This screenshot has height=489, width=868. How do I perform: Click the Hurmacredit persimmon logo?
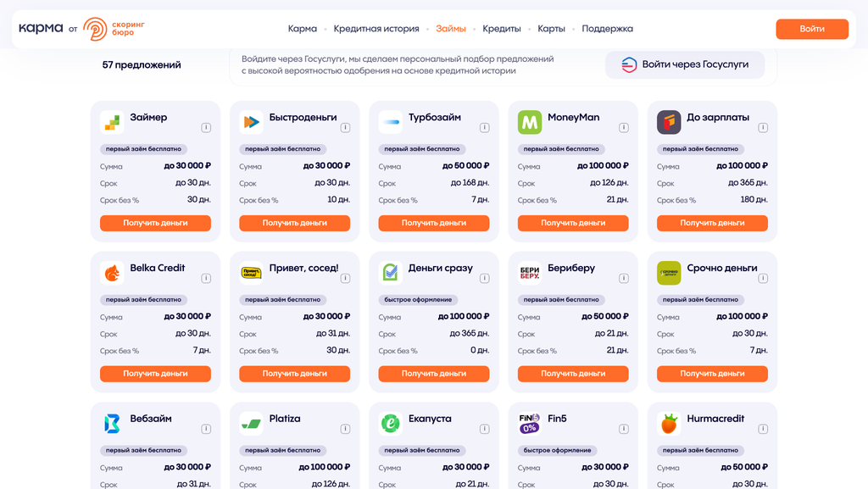669,424
